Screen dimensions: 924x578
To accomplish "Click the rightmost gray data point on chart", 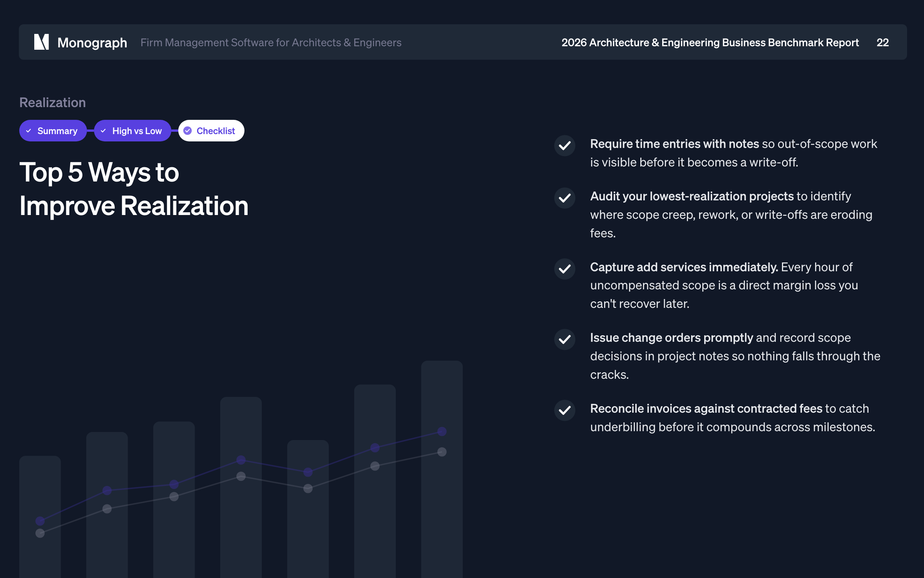I will (x=442, y=452).
